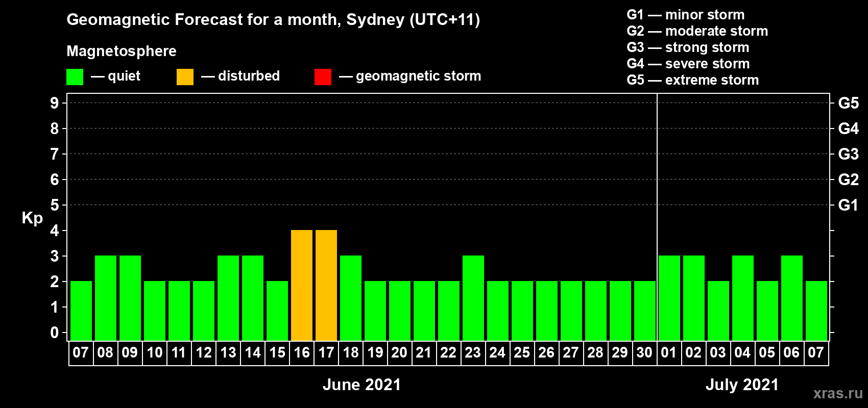Click the G4 label on right axis
The height and width of the screenshot is (408, 868).
[849, 129]
